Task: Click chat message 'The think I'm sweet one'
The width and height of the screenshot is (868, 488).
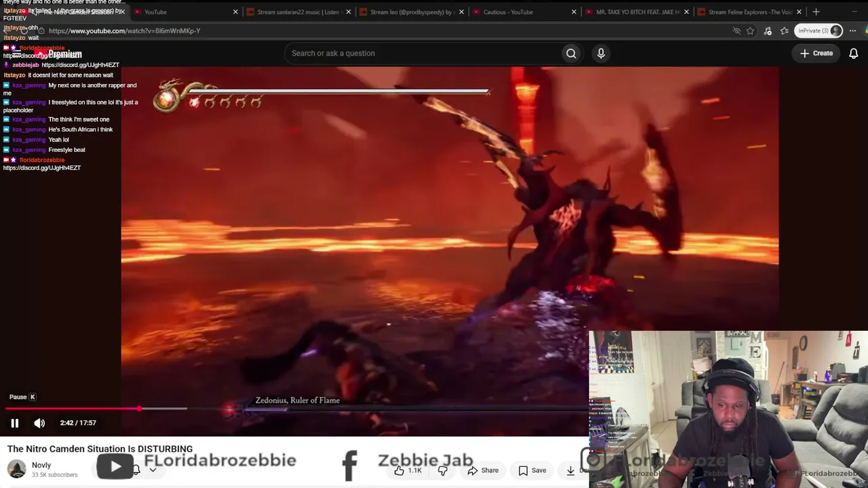Action: (79, 119)
